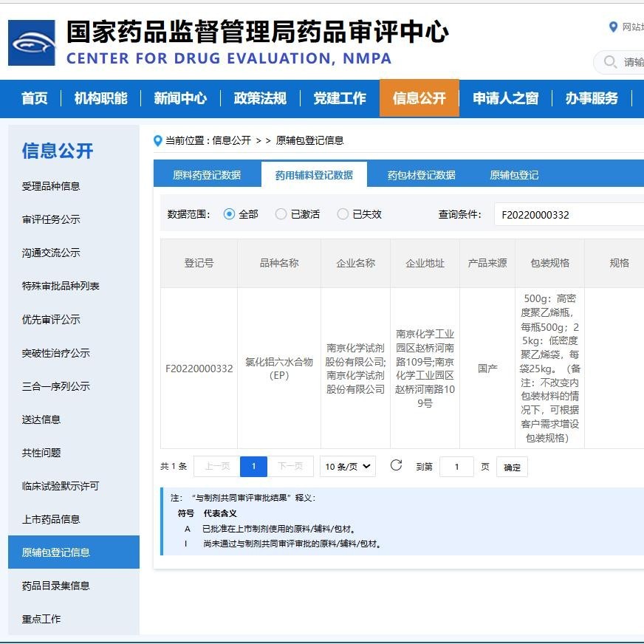Open 三合一序列公示 in sidebar
The height and width of the screenshot is (644, 644).
(x=56, y=386)
